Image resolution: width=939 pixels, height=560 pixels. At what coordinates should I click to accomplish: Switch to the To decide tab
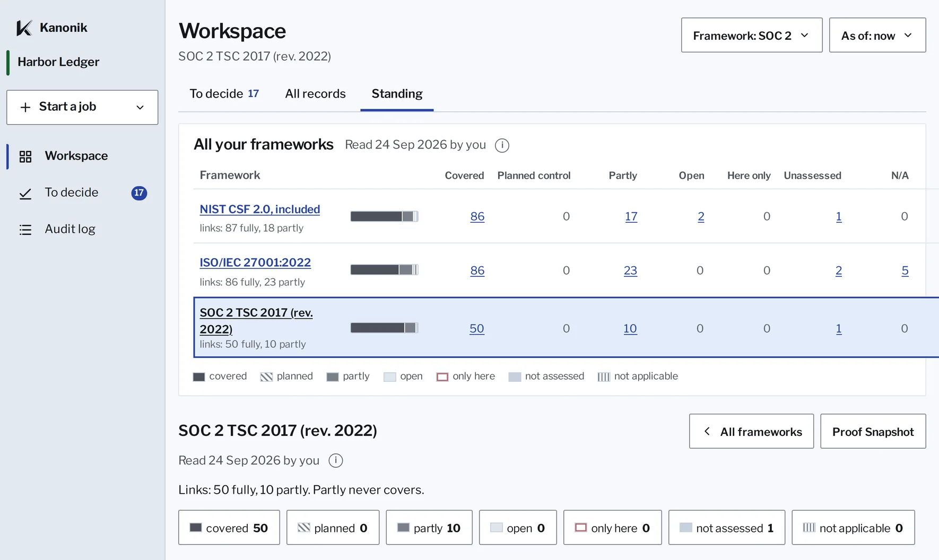(224, 94)
